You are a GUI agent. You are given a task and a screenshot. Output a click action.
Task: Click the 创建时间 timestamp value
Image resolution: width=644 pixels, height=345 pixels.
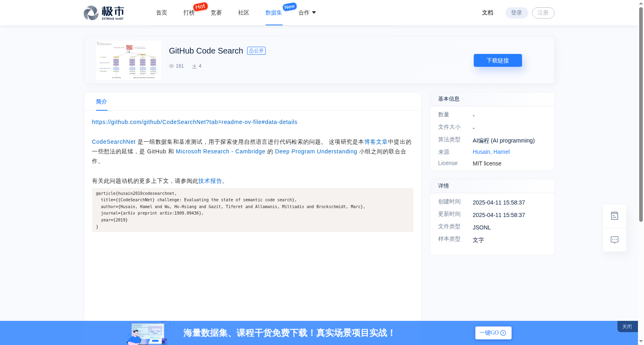click(x=499, y=202)
